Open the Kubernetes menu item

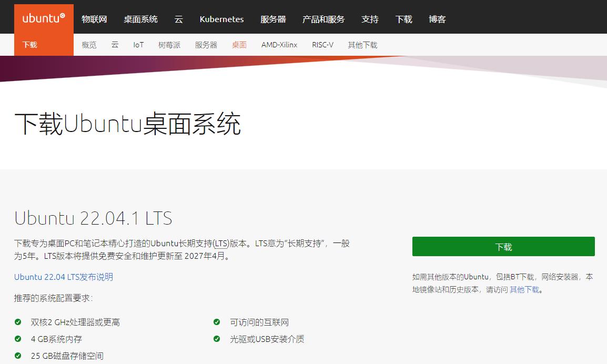pyautogui.click(x=221, y=19)
